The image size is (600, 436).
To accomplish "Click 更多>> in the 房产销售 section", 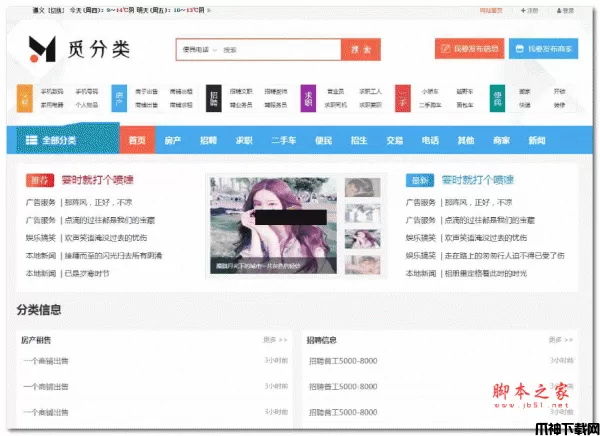I will coord(275,340).
